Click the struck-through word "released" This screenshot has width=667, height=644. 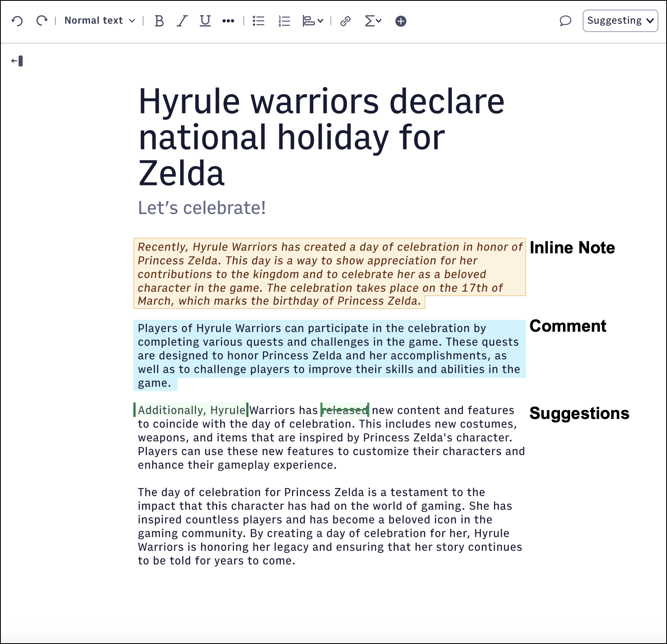click(345, 410)
